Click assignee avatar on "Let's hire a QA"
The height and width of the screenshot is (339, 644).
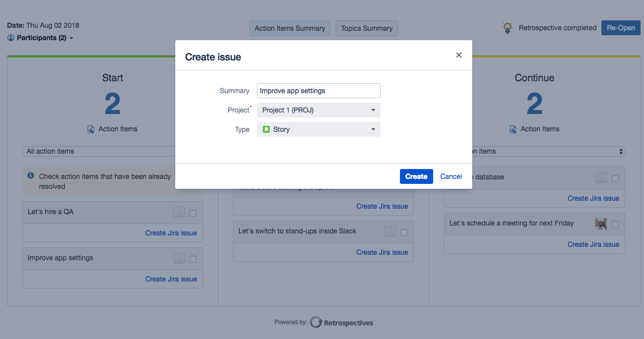pos(179,212)
